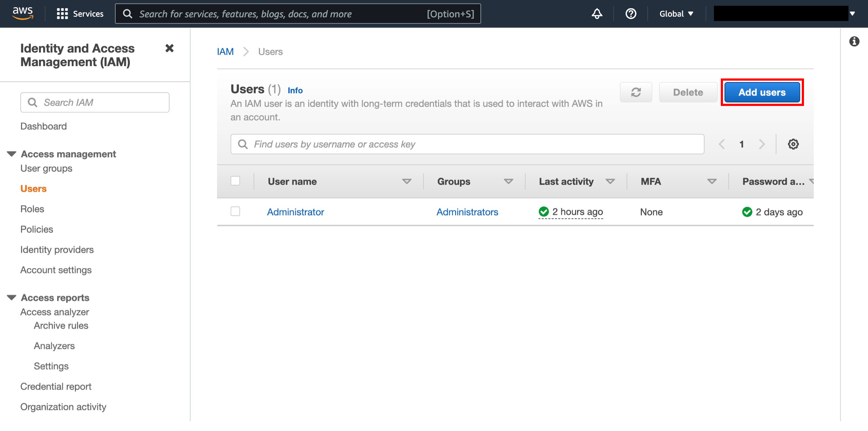Open Organization activity page
868x431 pixels.
point(63,407)
